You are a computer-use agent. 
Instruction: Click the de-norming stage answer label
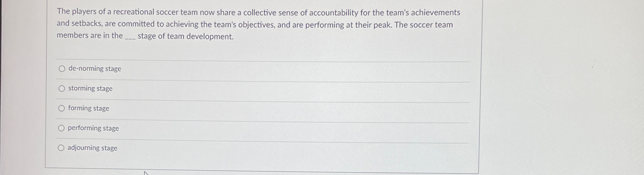click(x=94, y=69)
